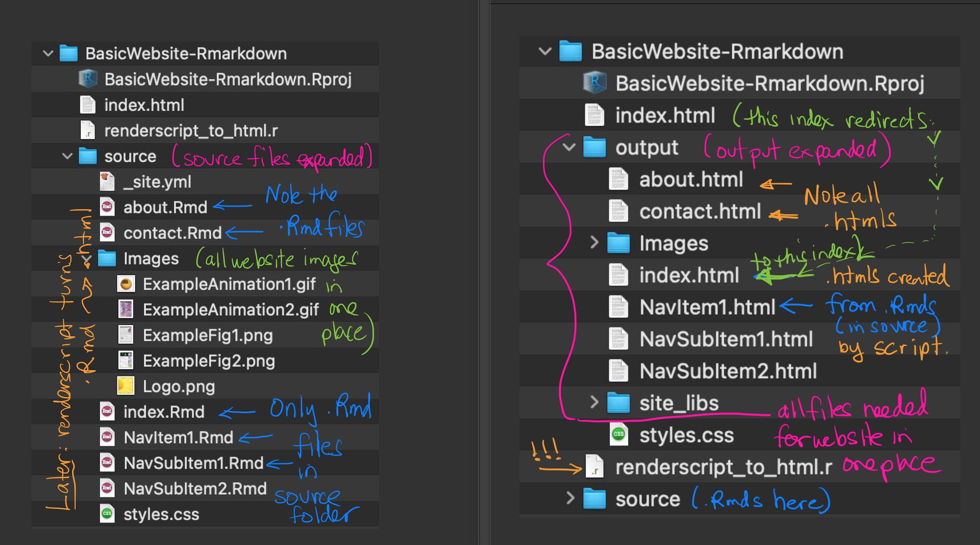Screen dimensions: 980x545
Task: Select ExampleAnimation1.gif file name
Action: coord(229,284)
